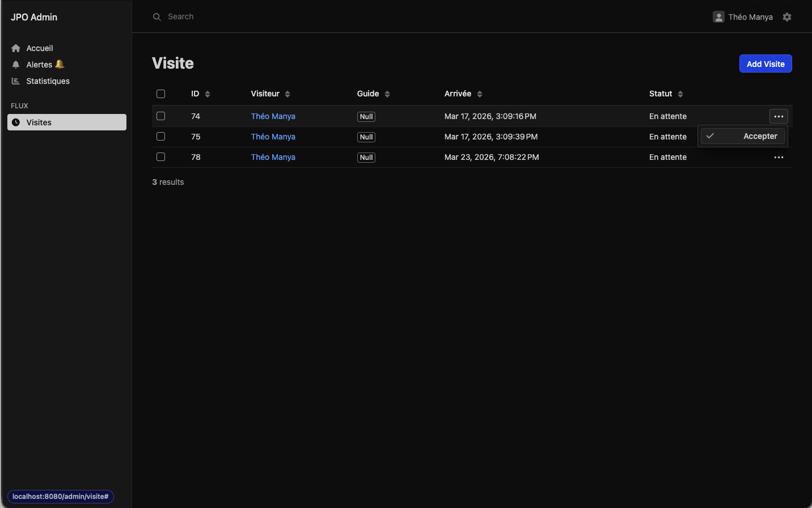Click the Add Visite button
Image resolution: width=812 pixels, height=508 pixels.
765,64
